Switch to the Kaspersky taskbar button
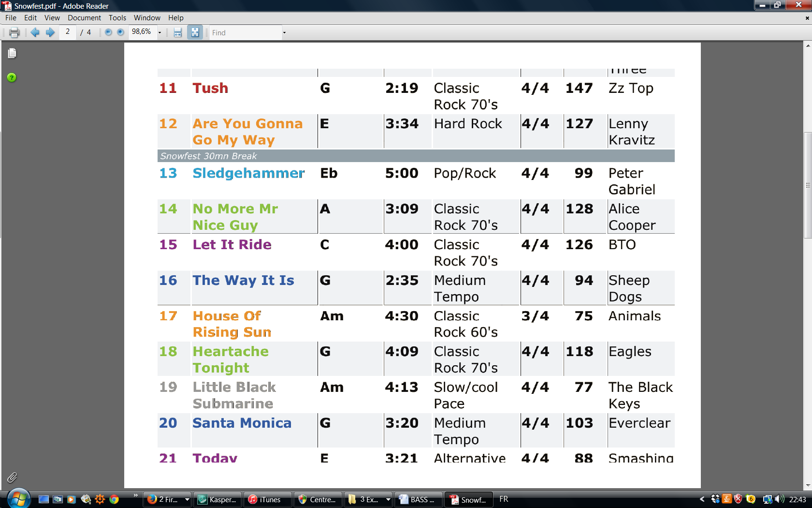 pyautogui.click(x=218, y=499)
